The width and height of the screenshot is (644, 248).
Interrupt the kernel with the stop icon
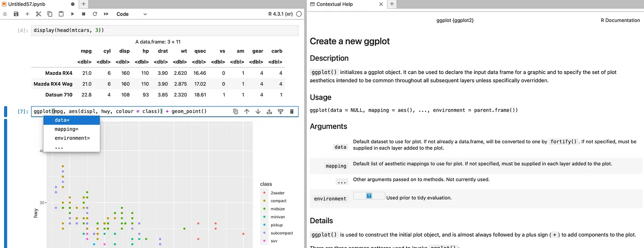(84, 14)
